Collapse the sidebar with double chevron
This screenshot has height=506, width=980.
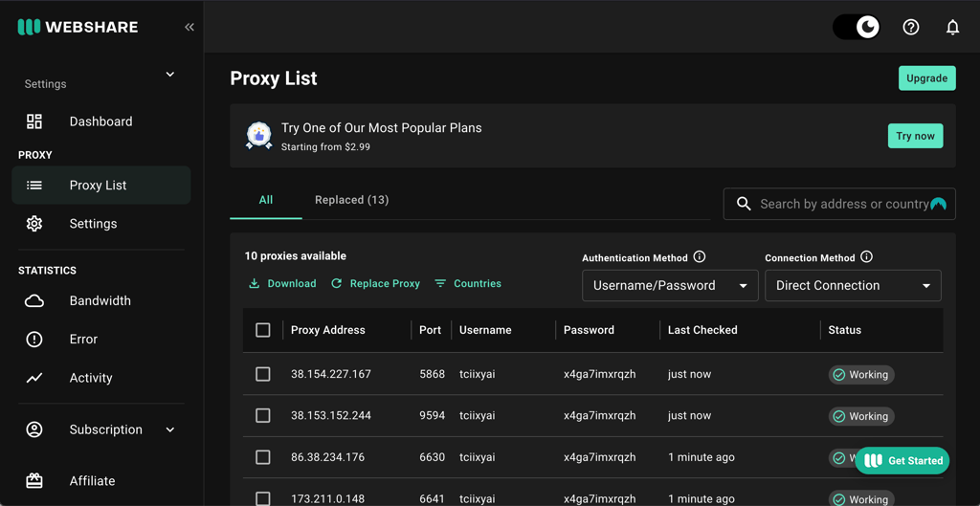[189, 27]
